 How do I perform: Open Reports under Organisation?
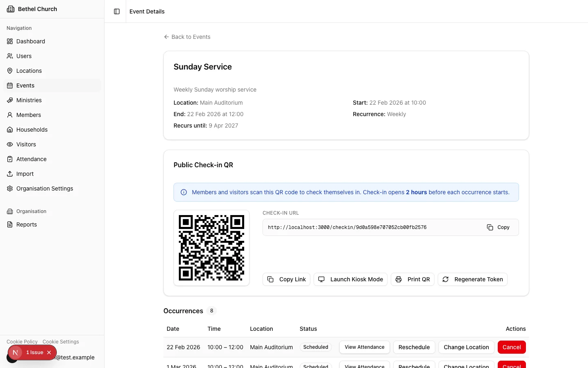tap(52, 224)
